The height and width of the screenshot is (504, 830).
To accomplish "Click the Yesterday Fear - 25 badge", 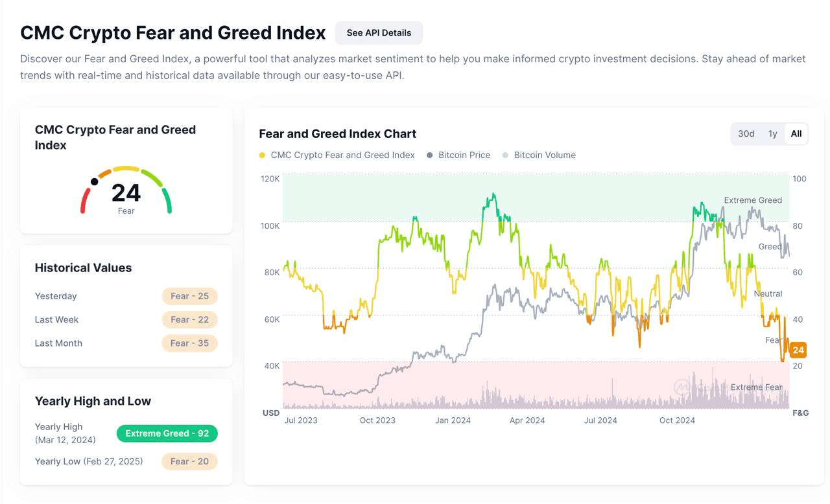I will pyautogui.click(x=190, y=296).
